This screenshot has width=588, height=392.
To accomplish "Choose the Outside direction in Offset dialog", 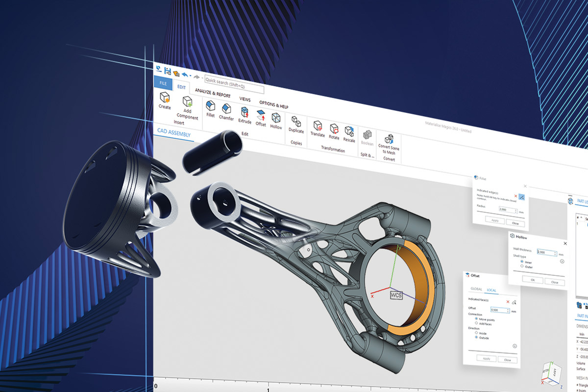I will (x=476, y=337).
